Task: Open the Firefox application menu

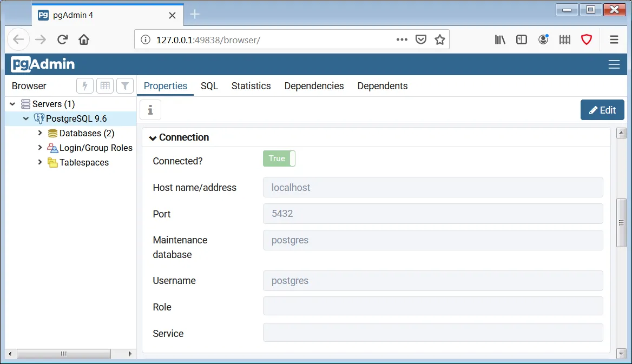Action: 614,39
